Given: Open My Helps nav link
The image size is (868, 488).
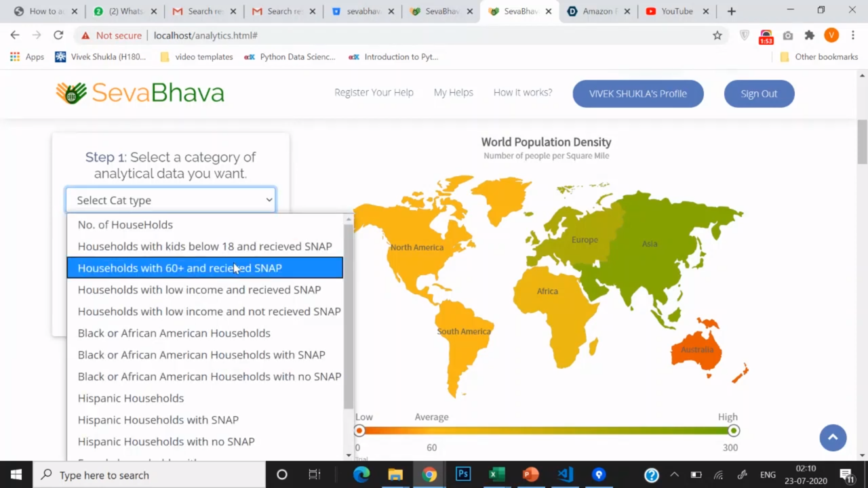Looking at the screenshot, I should coord(454,92).
